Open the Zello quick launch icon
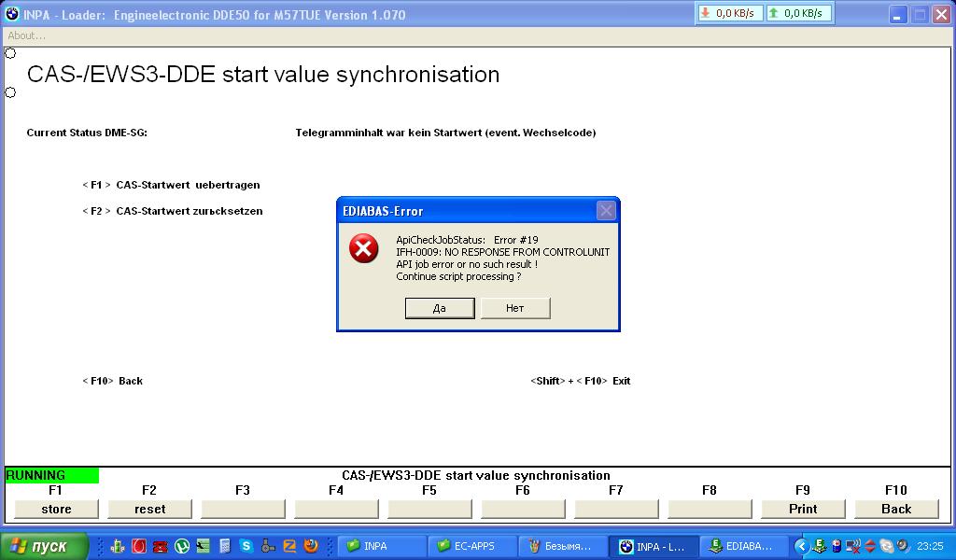Viewport: 956px width, 560px height. coord(289,546)
